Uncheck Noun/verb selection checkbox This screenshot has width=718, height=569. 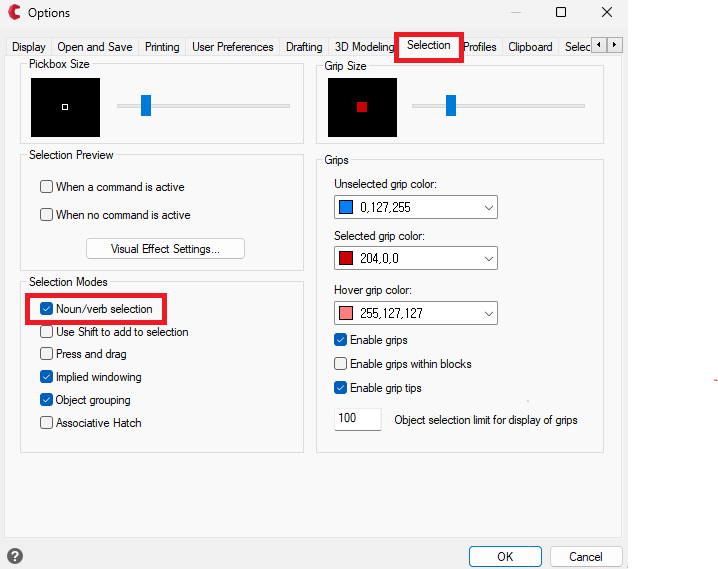point(47,309)
